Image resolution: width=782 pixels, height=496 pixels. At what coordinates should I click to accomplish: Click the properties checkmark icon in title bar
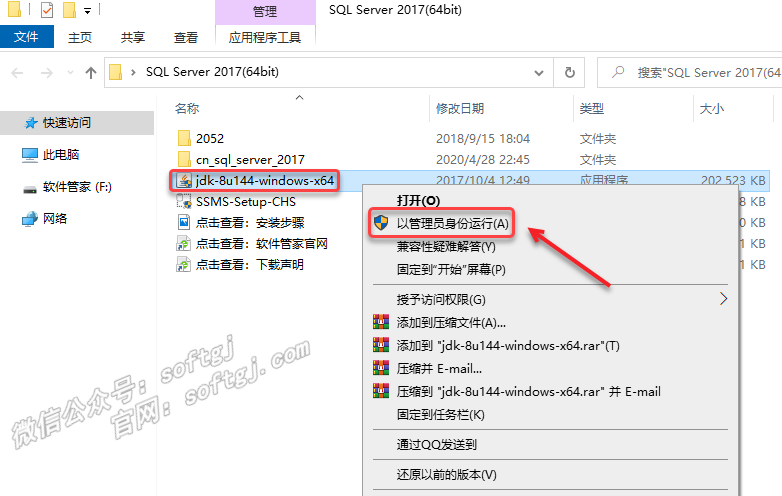(x=46, y=10)
